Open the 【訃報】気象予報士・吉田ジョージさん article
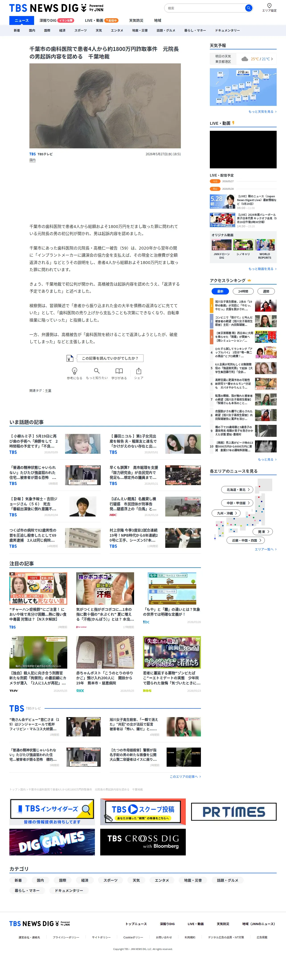The image size is (286, 980). click(55, 506)
